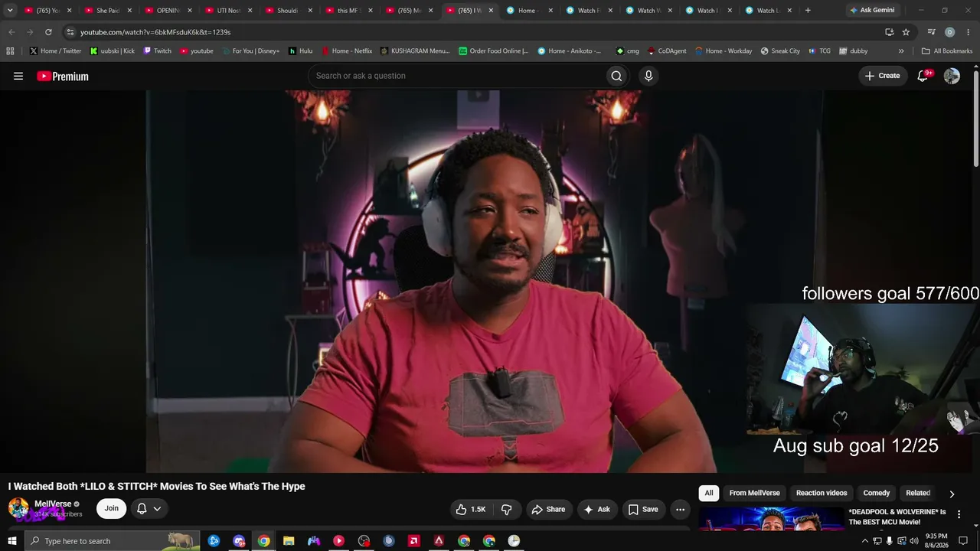Open the Hulu bookmark

(300, 51)
